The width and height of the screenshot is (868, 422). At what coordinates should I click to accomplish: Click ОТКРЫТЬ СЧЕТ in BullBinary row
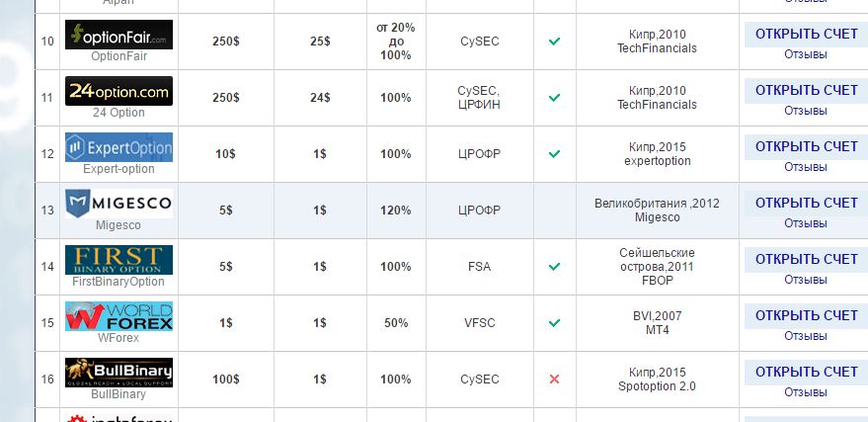tap(806, 372)
